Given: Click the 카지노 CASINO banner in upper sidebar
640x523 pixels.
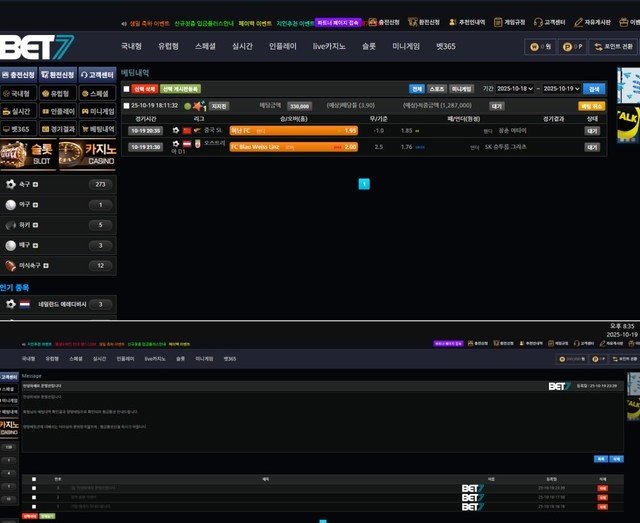Looking at the screenshot, I should tap(87, 154).
